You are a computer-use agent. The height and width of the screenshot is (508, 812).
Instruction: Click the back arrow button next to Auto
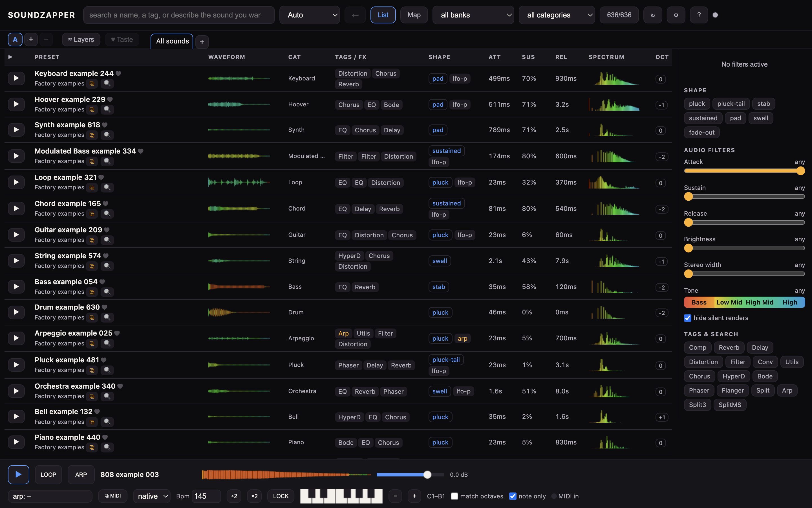tap(355, 15)
